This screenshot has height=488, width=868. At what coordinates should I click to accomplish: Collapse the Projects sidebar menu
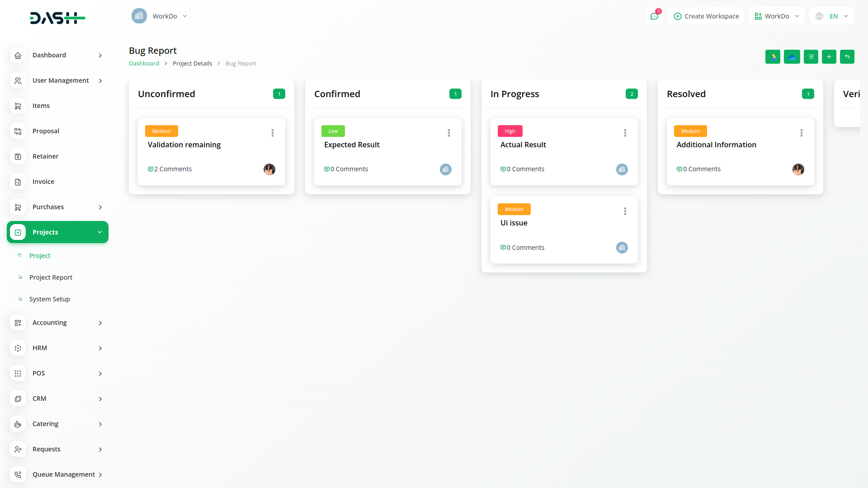click(57, 232)
